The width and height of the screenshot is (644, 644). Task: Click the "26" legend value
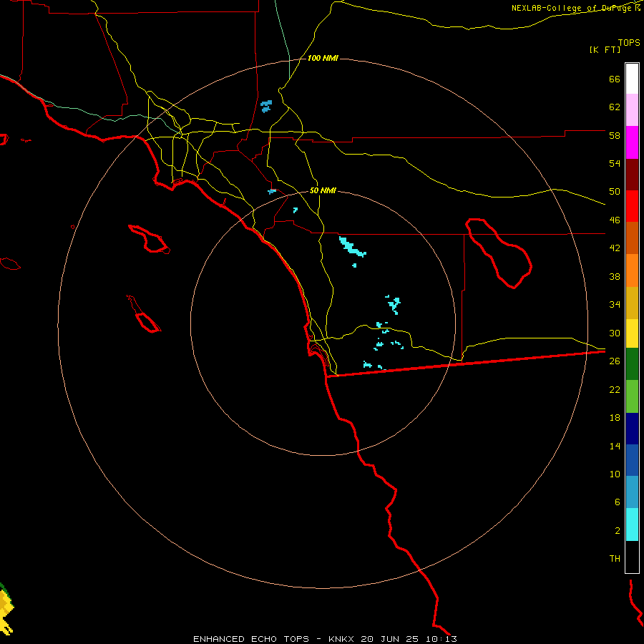pyautogui.click(x=615, y=361)
